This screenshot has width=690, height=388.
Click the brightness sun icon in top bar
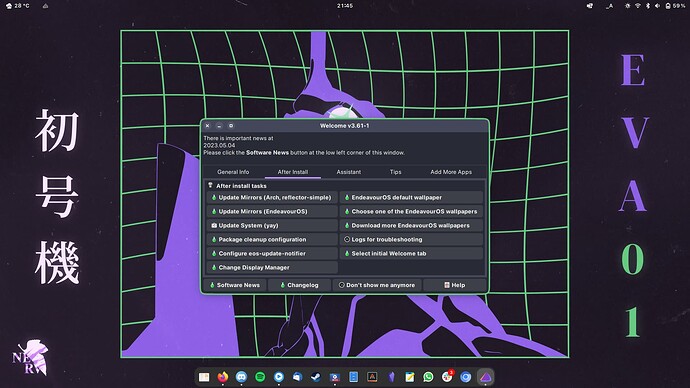628,6
